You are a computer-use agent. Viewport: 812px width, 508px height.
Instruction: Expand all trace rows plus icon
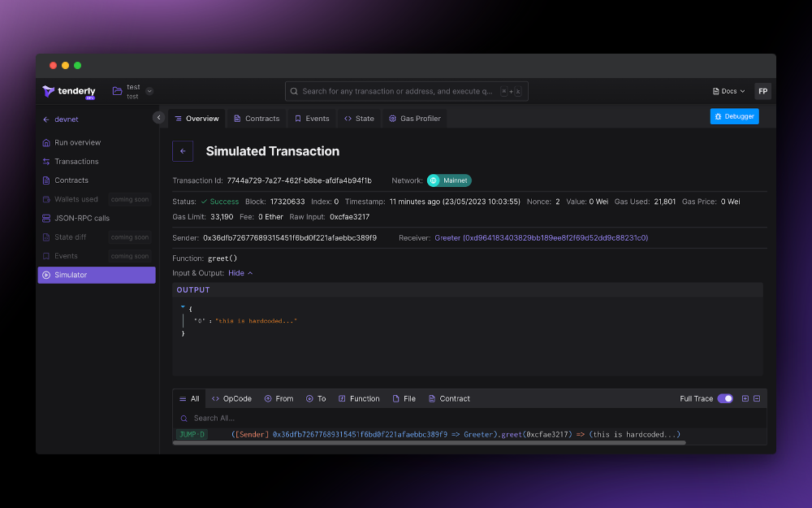[x=745, y=398]
